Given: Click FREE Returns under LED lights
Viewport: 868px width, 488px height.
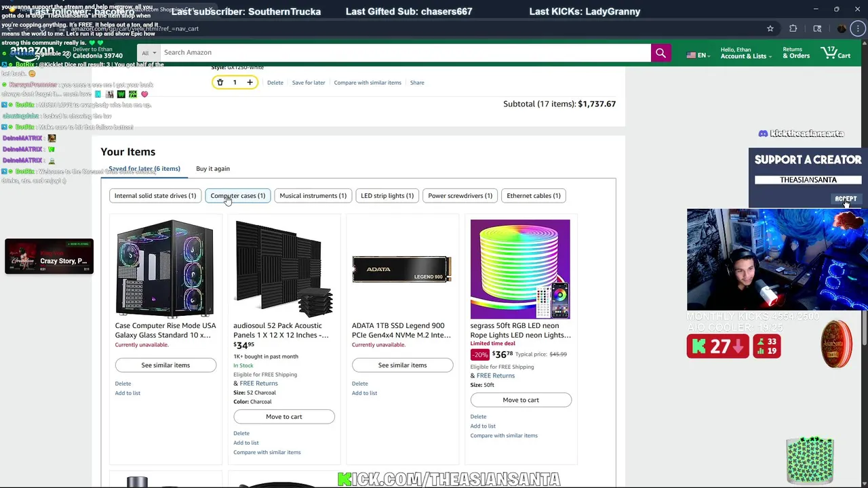Looking at the screenshot, I should click(495, 375).
